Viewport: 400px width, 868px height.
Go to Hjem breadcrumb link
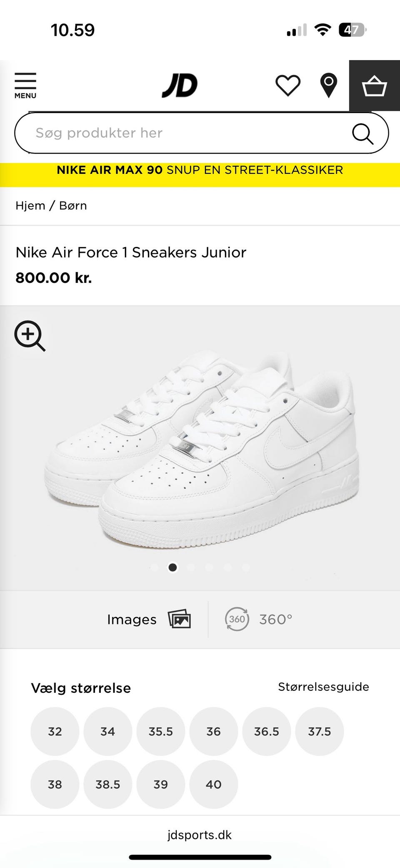coord(30,206)
